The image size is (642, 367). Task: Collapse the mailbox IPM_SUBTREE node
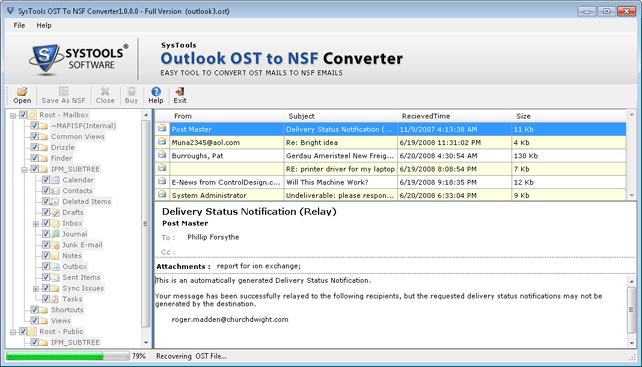(x=25, y=170)
